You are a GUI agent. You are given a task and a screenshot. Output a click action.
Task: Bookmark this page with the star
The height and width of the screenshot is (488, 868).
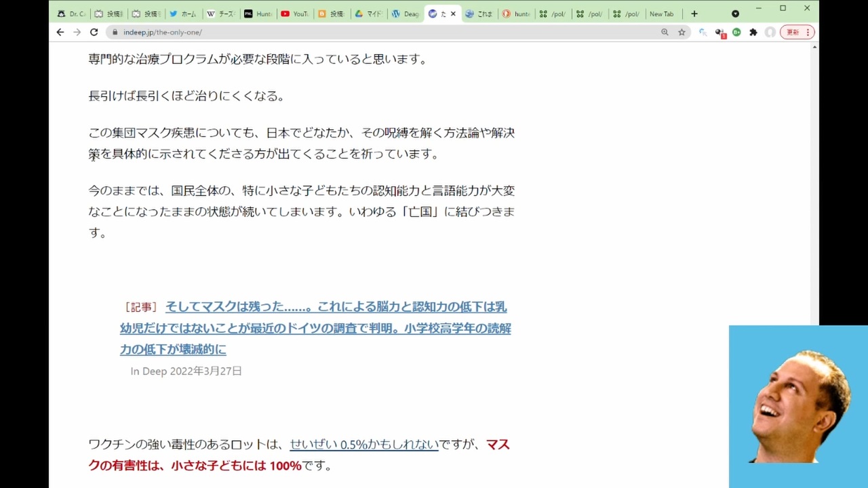[682, 32]
